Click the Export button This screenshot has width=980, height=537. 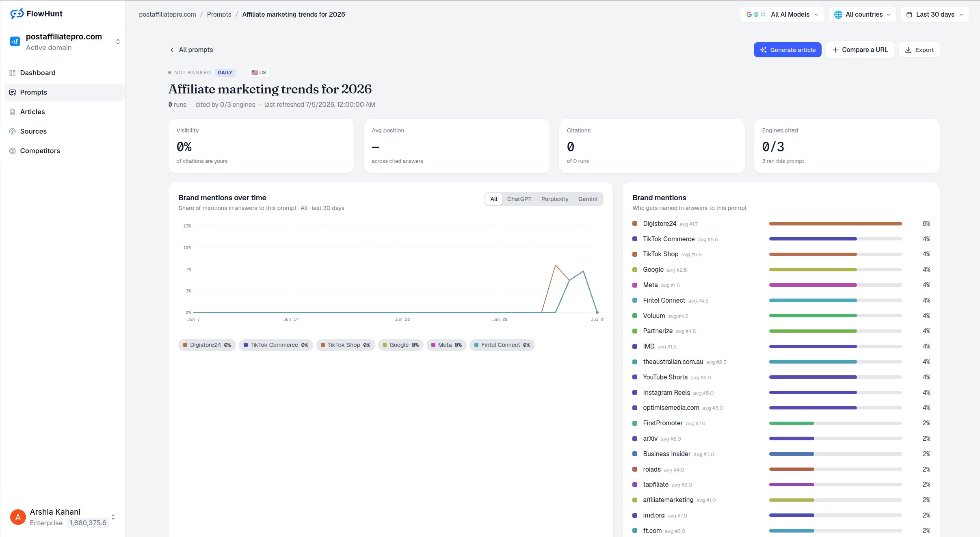(x=919, y=50)
